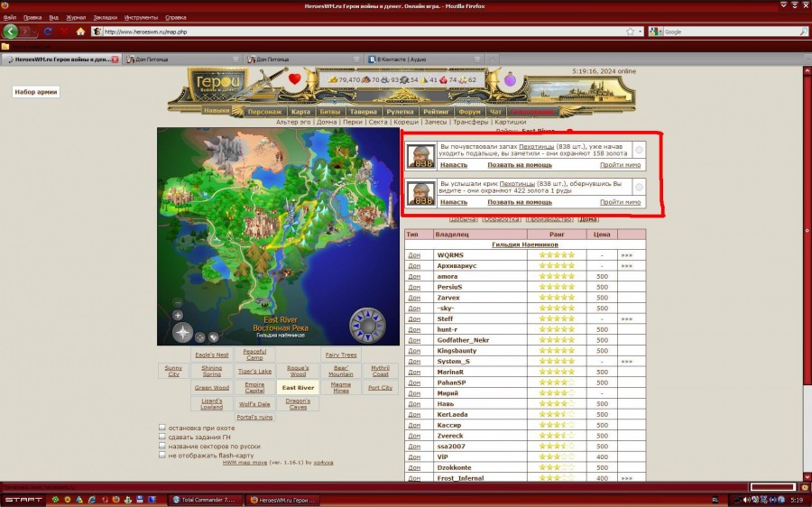Expand the »»» arrows in Архивариус row
This screenshot has height=507, width=812.
click(627, 265)
